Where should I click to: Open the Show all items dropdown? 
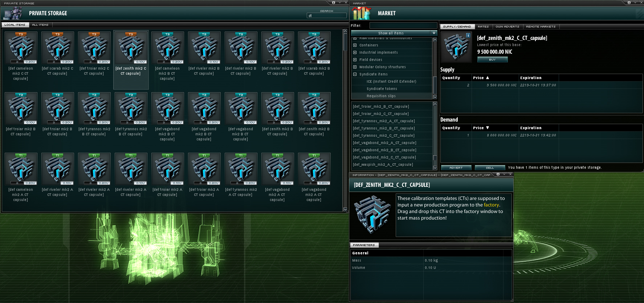click(394, 33)
